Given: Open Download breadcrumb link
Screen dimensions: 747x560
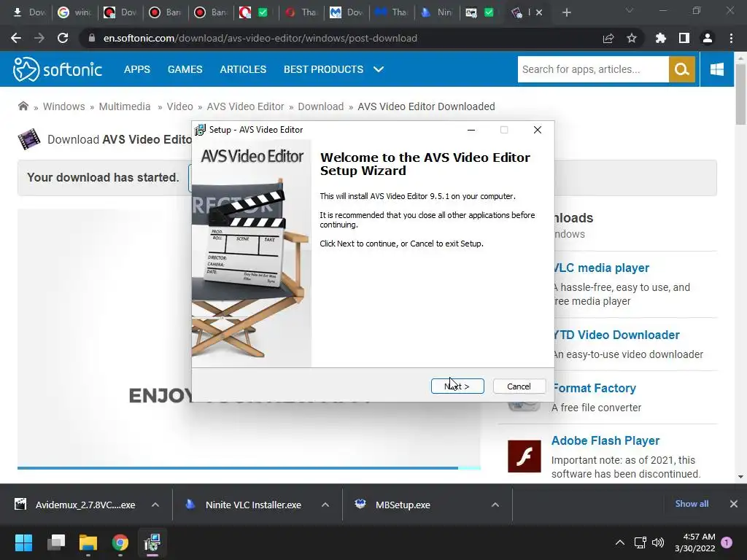Looking at the screenshot, I should click(321, 106).
